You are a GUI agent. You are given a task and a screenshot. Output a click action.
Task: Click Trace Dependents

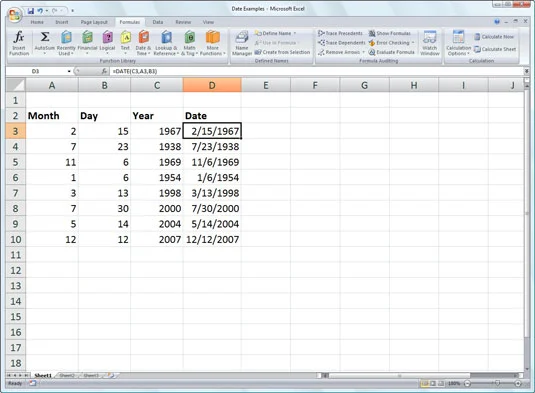[x=341, y=43]
